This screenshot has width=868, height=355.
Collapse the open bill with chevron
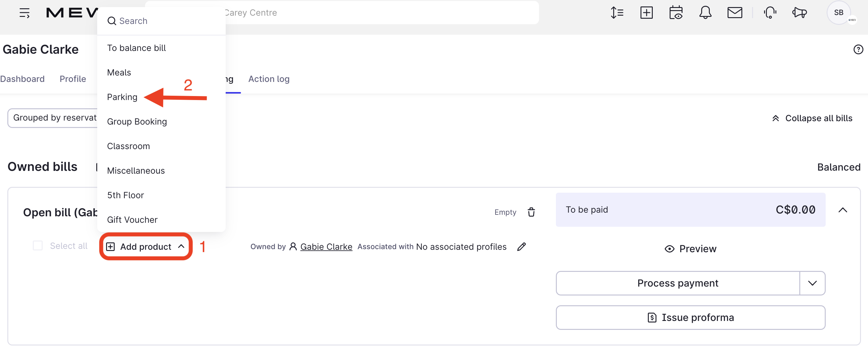coord(843,210)
